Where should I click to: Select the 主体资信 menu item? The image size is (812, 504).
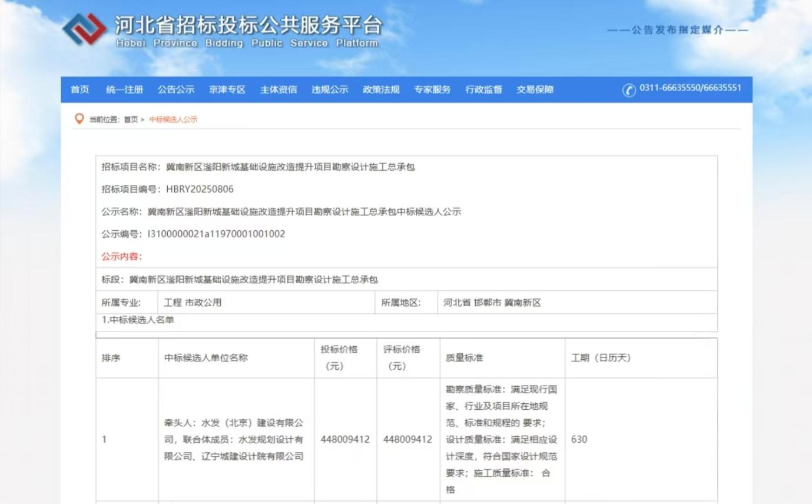(x=279, y=89)
